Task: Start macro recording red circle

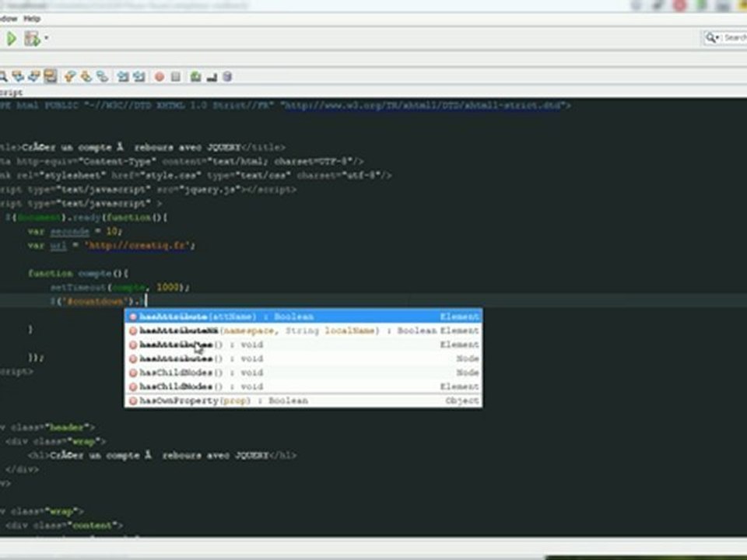Action: pos(160,77)
